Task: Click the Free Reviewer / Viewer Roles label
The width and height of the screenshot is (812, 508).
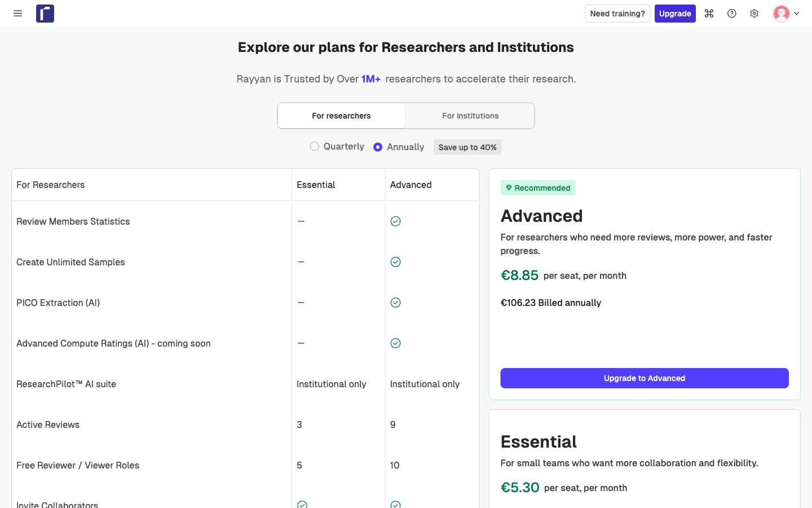Action: click(x=78, y=465)
